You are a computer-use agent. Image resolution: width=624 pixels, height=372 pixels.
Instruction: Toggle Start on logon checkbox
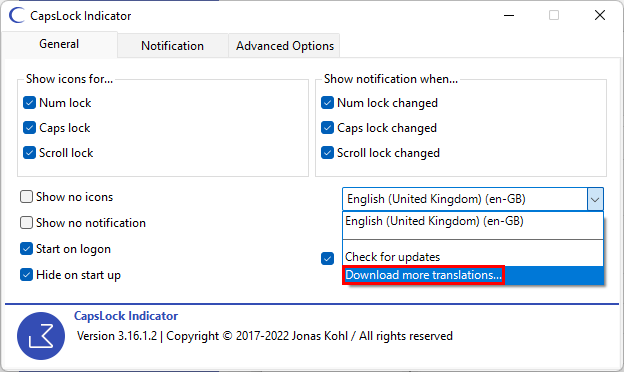[x=26, y=249]
